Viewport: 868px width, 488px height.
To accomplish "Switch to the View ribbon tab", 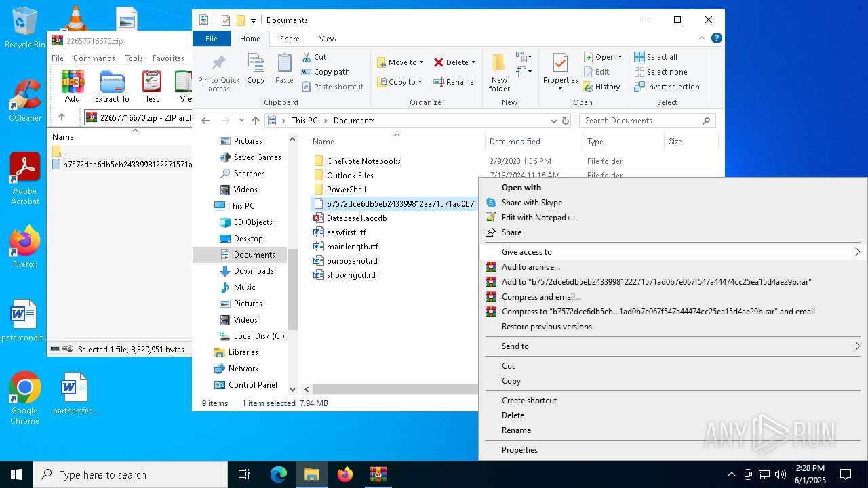I will 328,39.
